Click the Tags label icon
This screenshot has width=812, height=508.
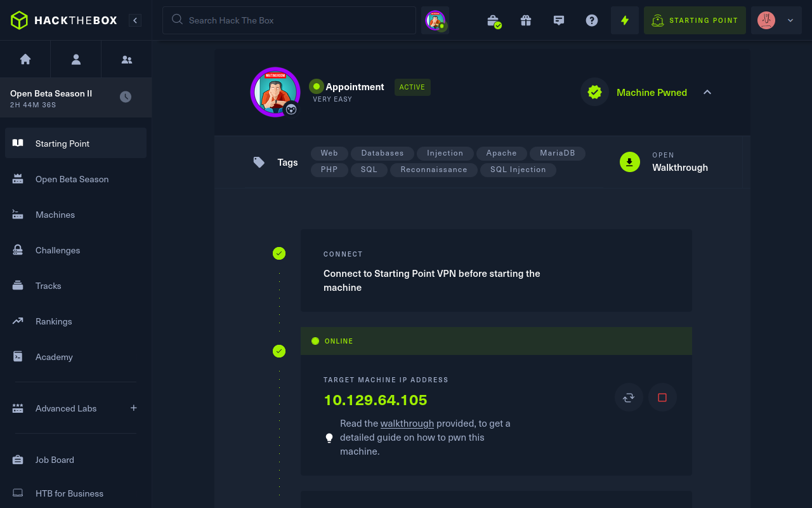click(x=259, y=162)
